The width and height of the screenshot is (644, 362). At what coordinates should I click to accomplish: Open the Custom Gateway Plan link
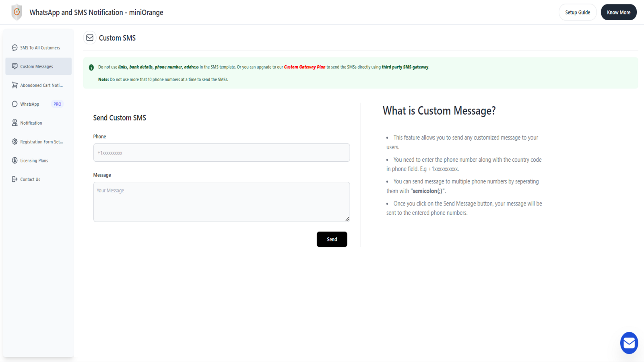(x=305, y=67)
